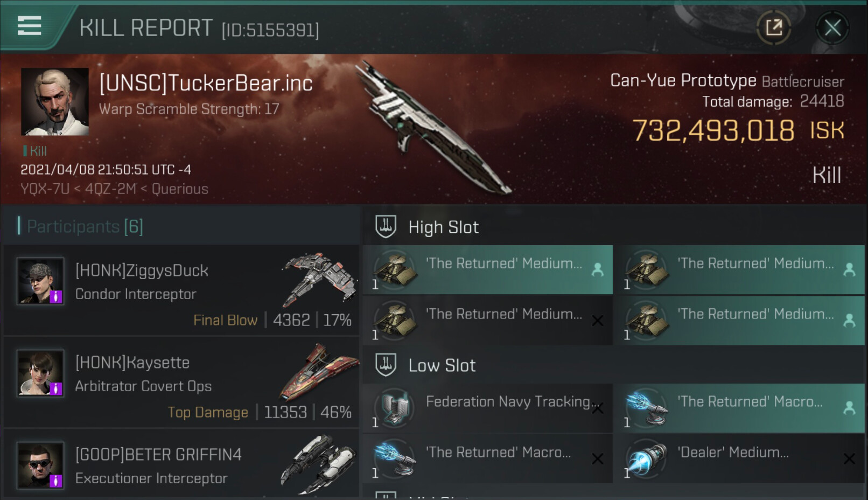
Task: Open BETER GRIFFIN4 pilot portrait
Action: coord(40,466)
